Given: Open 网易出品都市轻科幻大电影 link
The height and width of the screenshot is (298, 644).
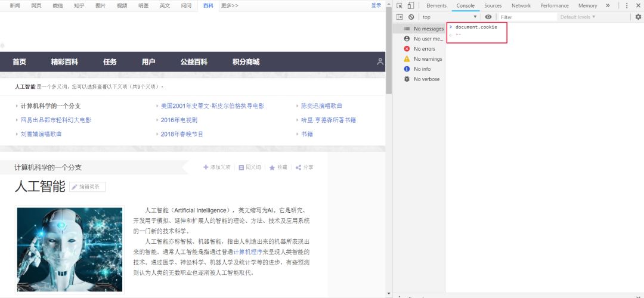Looking at the screenshot, I should (x=56, y=120).
